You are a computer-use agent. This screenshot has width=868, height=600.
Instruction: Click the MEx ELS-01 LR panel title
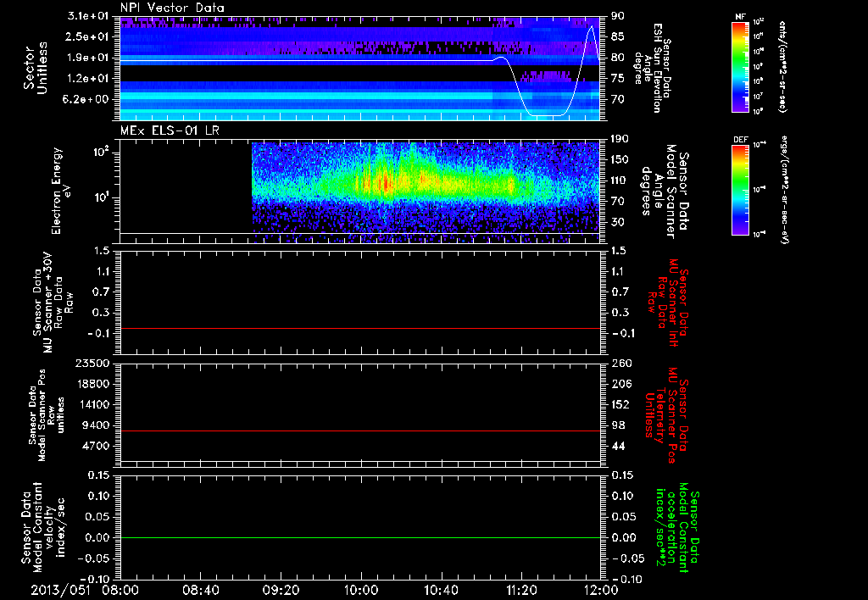point(170,131)
